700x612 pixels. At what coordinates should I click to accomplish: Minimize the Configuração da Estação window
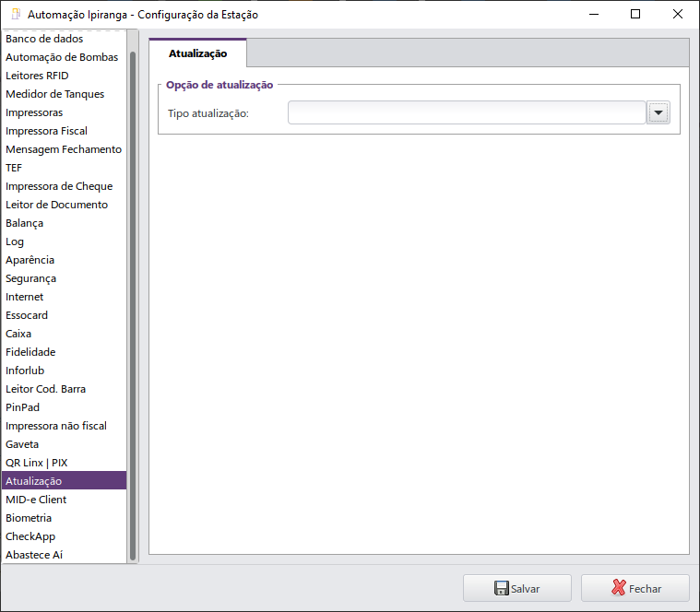click(594, 14)
